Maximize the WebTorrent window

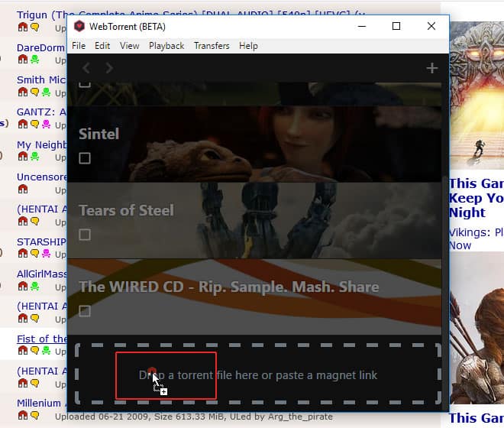pyautogui.click(x=396, y=27)
